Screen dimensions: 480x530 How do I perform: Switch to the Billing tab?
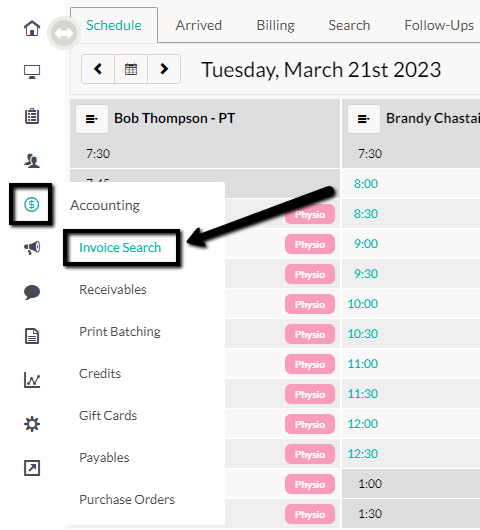275,25
